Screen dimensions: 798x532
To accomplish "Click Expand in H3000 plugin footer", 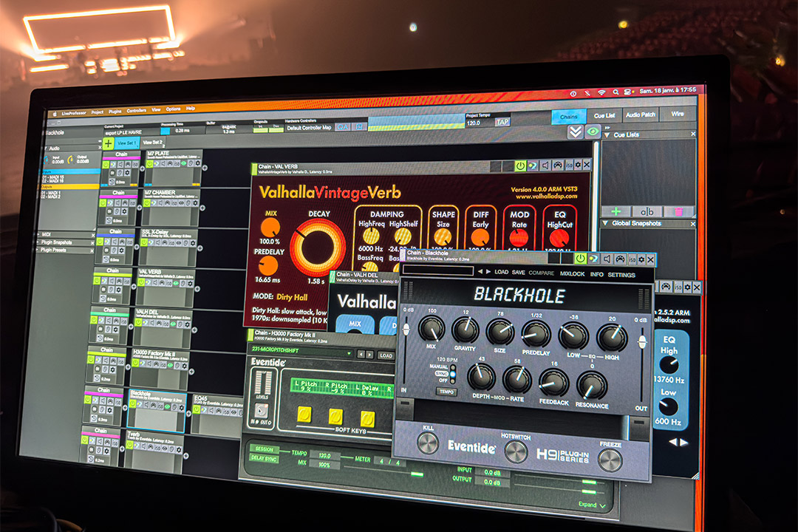I will tap(592, 505).
